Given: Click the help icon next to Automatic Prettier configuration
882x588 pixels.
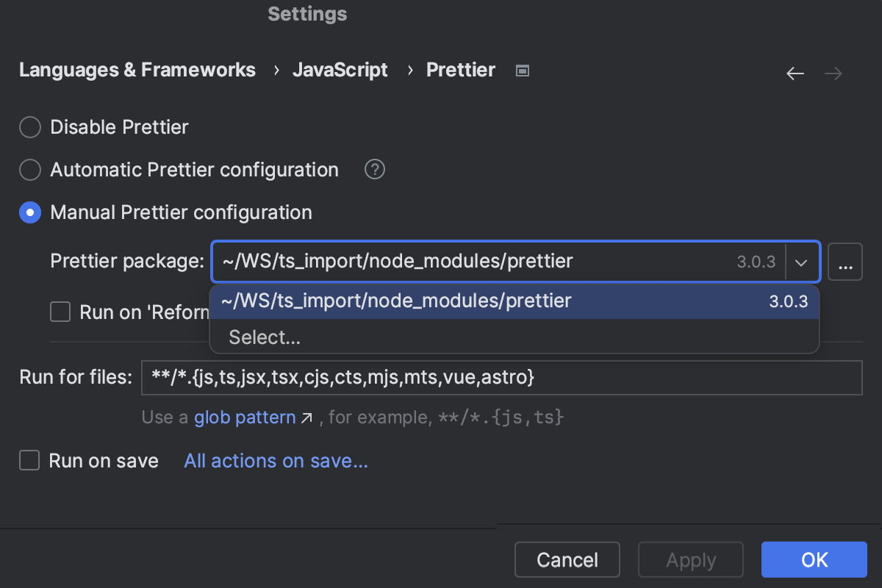Looking at the screenshot, I should tap(374, 169).
